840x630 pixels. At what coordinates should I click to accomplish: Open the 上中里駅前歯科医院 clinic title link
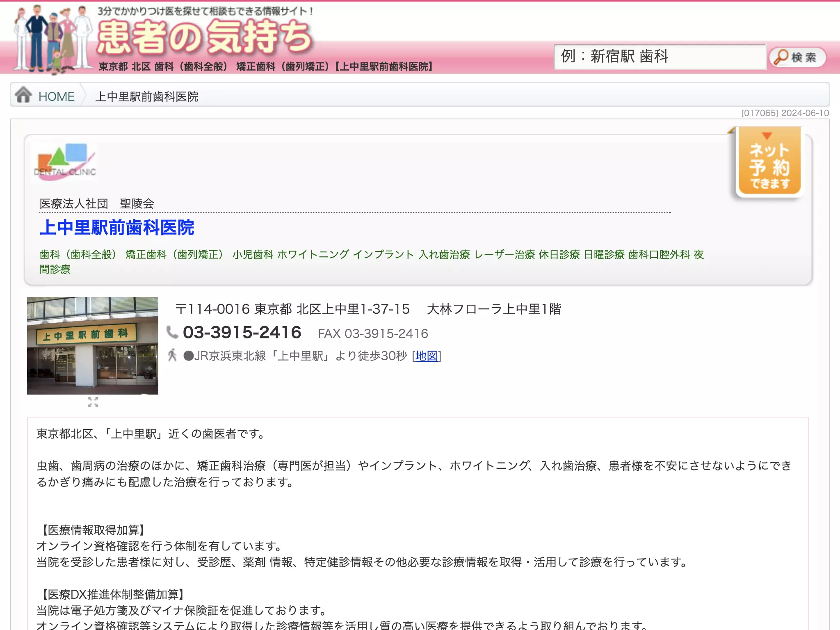pos(117,228)
